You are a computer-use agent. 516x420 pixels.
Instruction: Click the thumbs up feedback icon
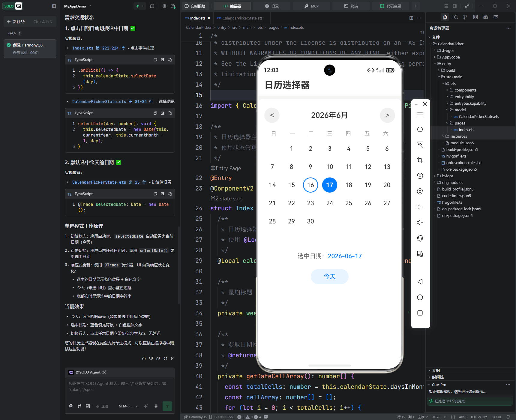pos(144,358)
